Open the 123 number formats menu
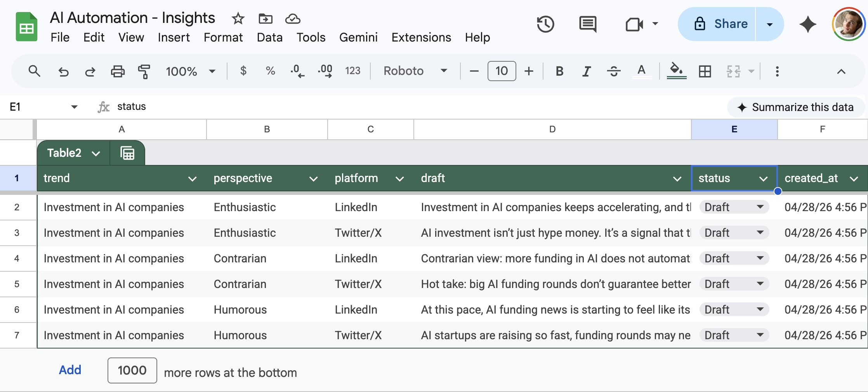This screenshot has width=868, height=392. click(353, 71)
